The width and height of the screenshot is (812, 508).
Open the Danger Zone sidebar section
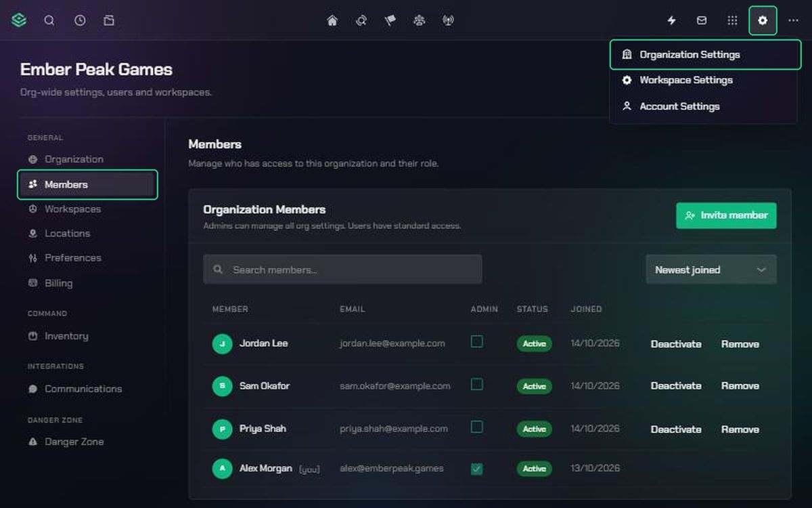87,442
